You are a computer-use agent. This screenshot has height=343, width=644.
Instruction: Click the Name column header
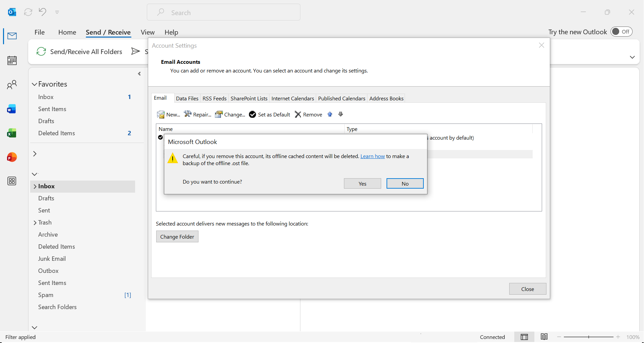point(250,129)
